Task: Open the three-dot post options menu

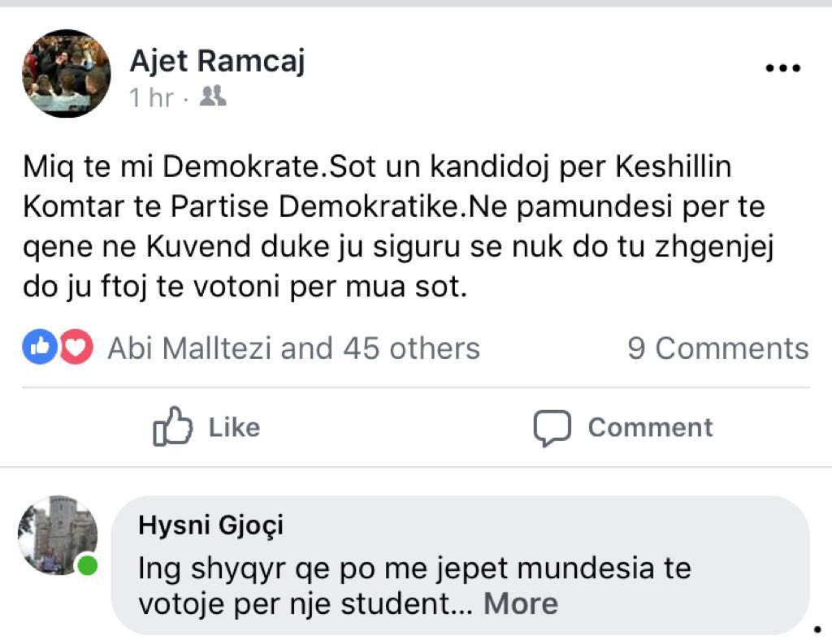Action: pyautogui.click(x=783, y=69)
